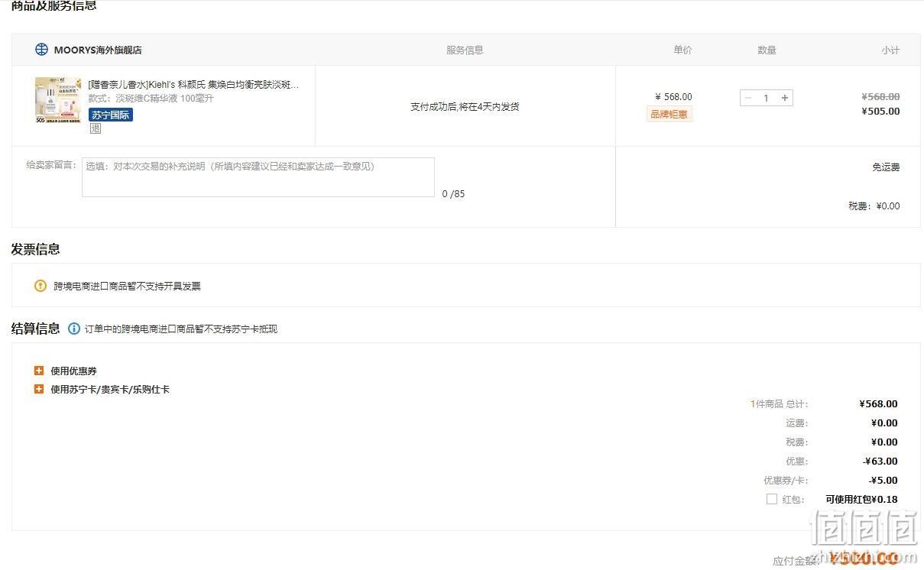This screenshot has width=924, height=570.
Task: Click the ¥ 568.00 unit price
Action: click(673, 97)
